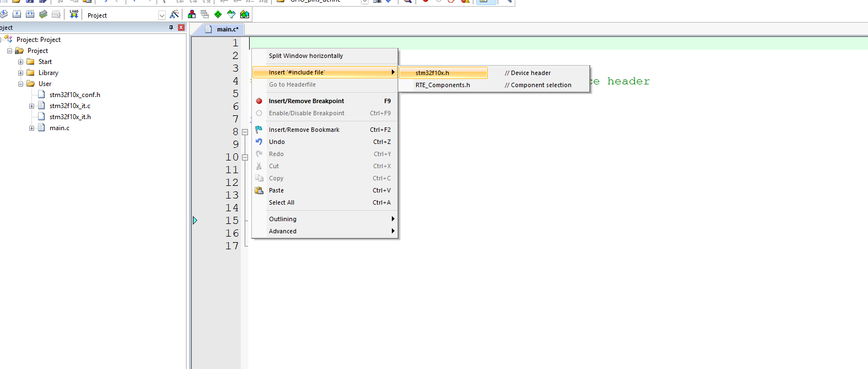
Task: Click the current-line arrow marker at line 15
Action: [x=195, y=221]
